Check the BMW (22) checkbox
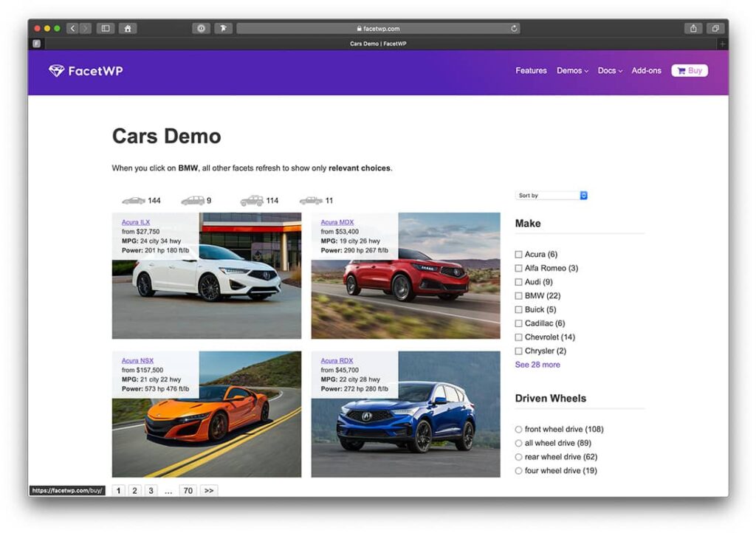The height and width of the screenshot is (533, 756). (x=519, y=296)
